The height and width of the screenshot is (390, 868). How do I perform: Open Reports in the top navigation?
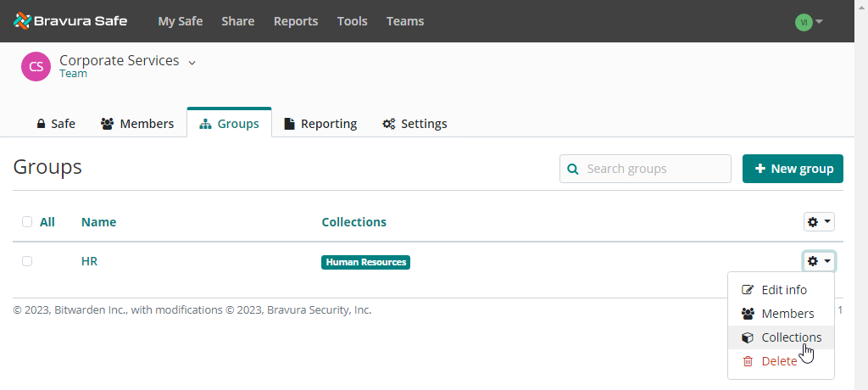296,21
